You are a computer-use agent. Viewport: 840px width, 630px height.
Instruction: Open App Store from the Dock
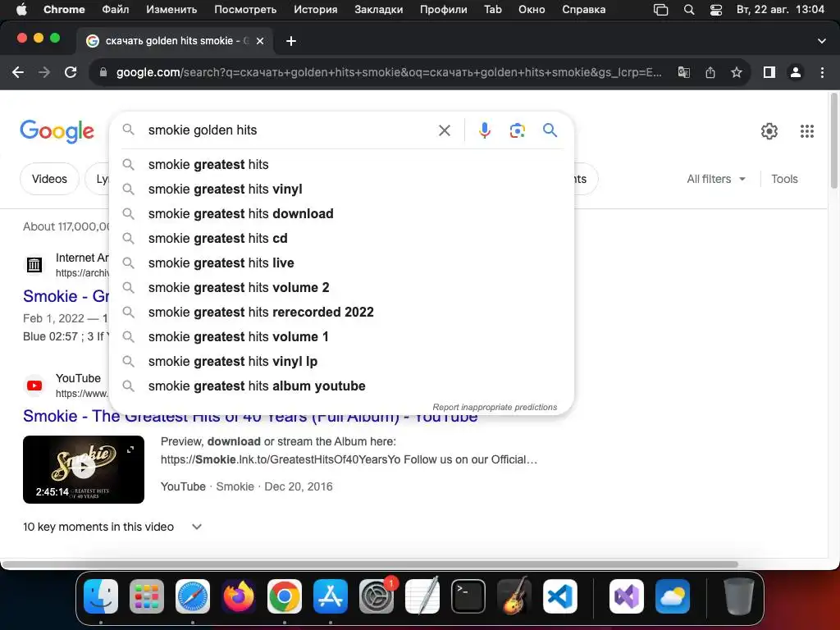pos(330,596)
